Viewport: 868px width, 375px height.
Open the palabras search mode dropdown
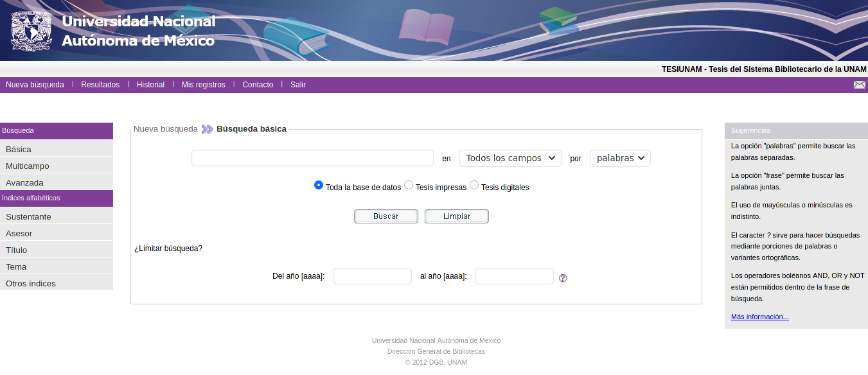pyautogui.click(x=620, y=158)
